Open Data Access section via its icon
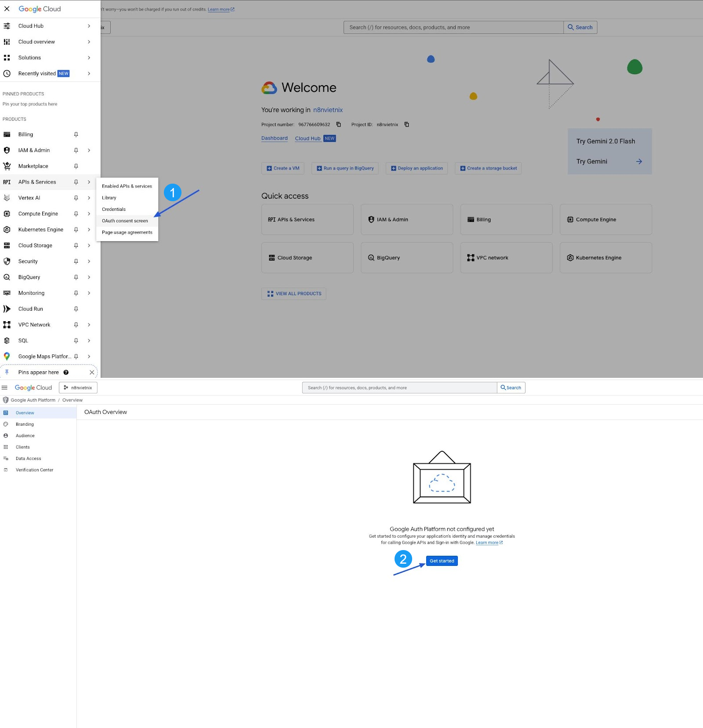 [x=6, y=459]
